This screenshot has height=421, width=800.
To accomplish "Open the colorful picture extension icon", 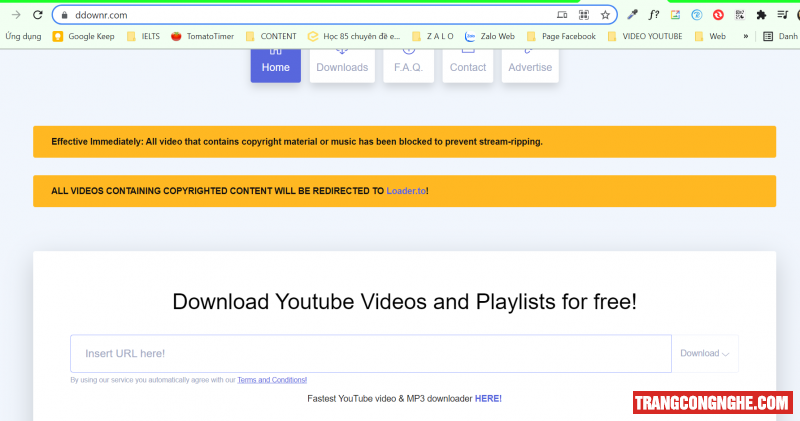I will 675,15.
